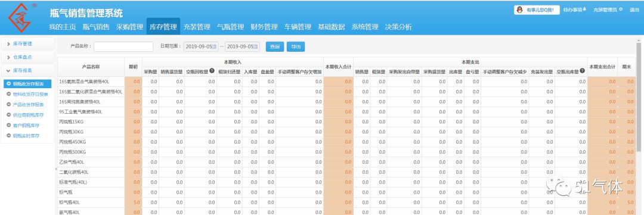Select row 9S工业氧气集装格40L
644x215 pixels.
pyautogui.click(x=346, y=112)
